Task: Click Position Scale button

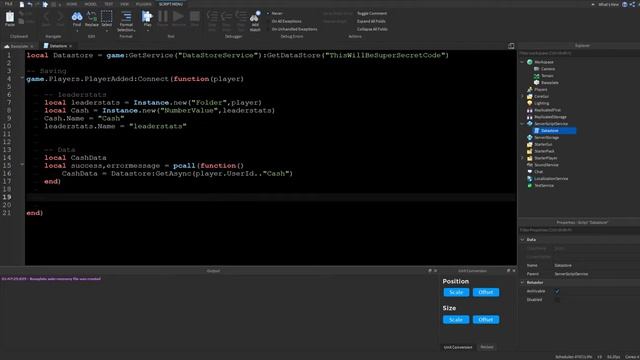Action: [456, 292]
